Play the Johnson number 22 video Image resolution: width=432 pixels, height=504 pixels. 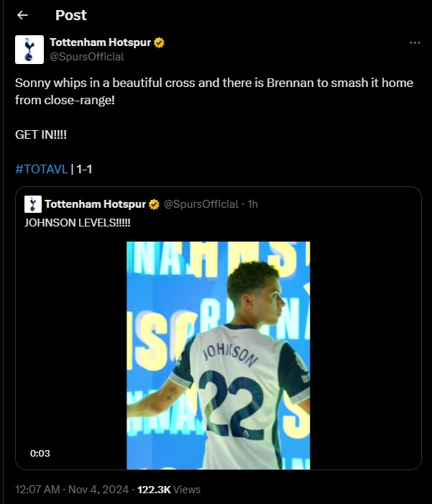pos(219,355)
